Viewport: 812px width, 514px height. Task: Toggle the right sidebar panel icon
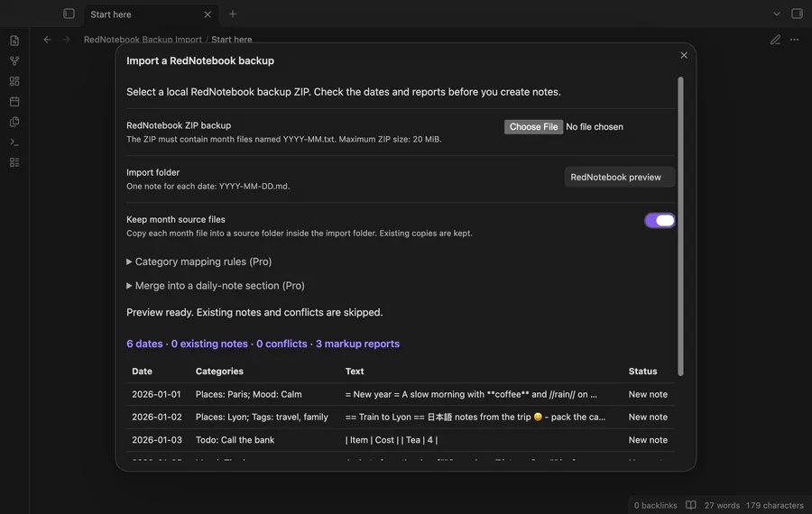(797, 14)
